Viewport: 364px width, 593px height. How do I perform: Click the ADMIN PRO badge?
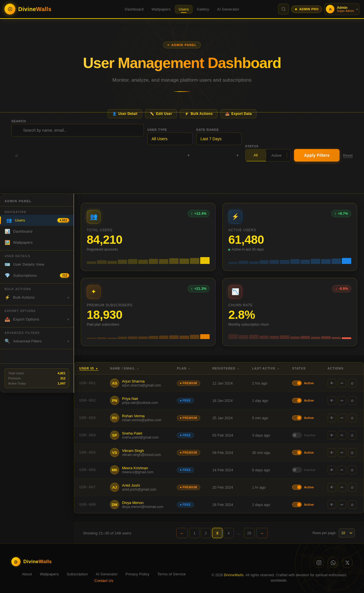coord(307,9)
